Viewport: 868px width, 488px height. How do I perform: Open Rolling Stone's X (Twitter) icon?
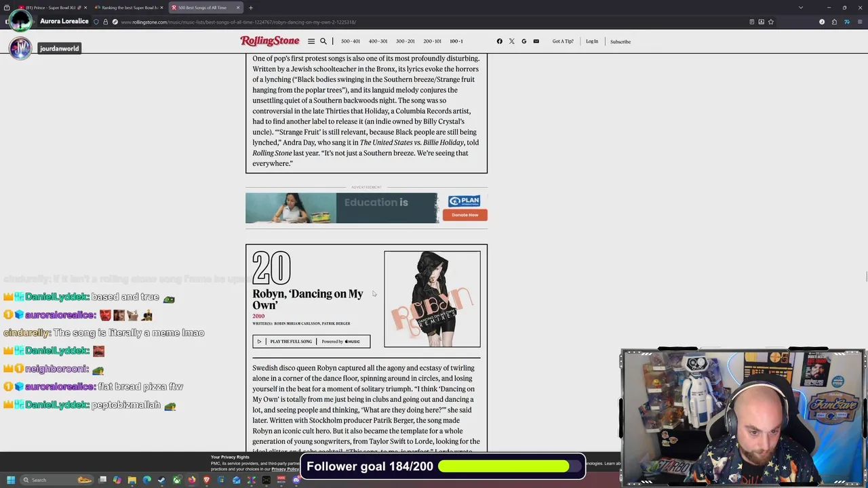click(x=512, y=41)
